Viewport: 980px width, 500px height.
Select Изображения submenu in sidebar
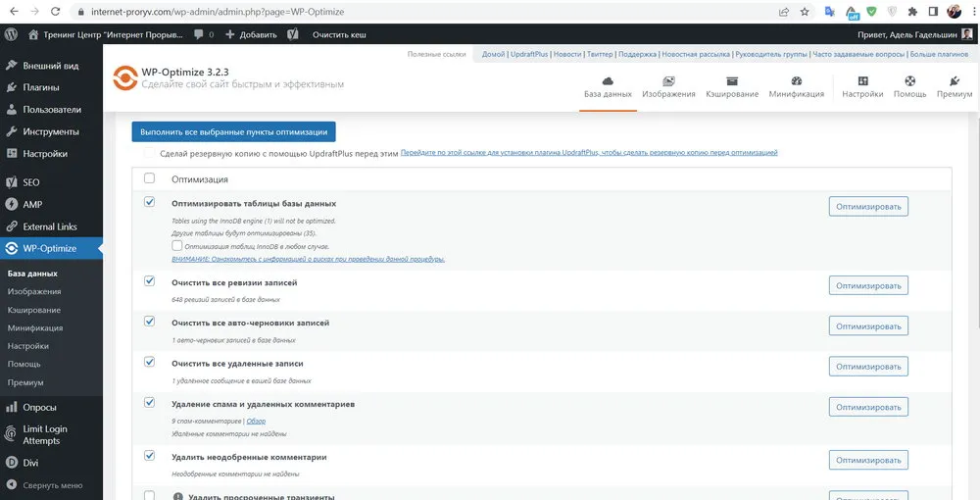coord(34,291)
